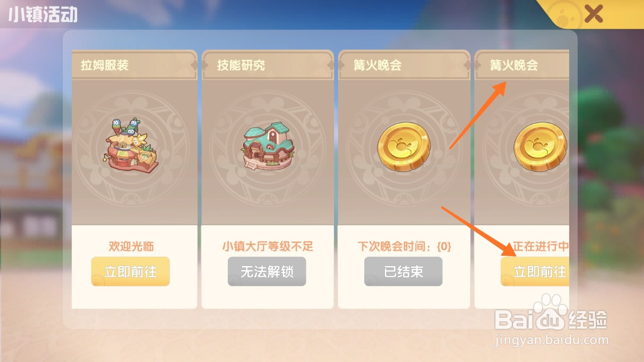
Task: Select the third card 篝火晚会 header
Action: (x=404, y=65)
